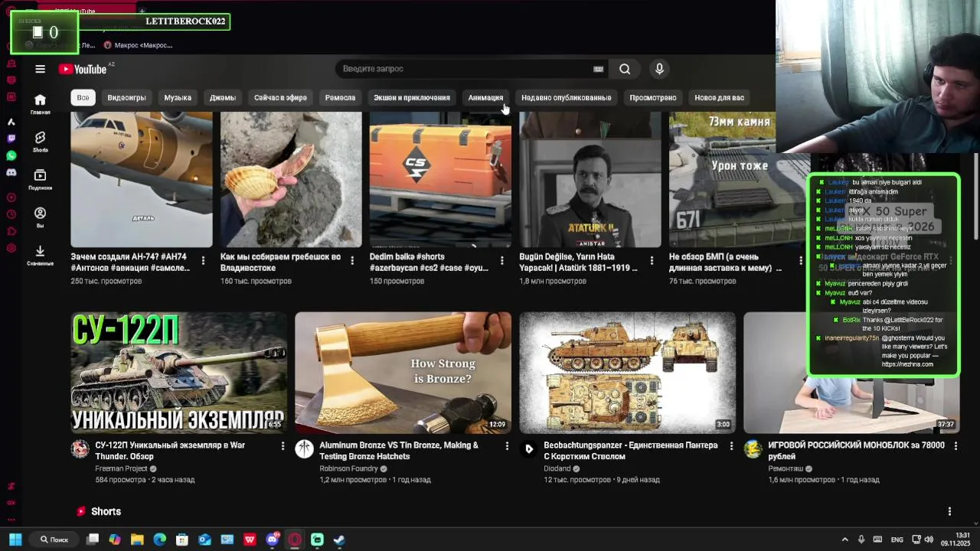Launch Microsoft Edge from the taskbar
Screen dimensions: 980x551
159,540
